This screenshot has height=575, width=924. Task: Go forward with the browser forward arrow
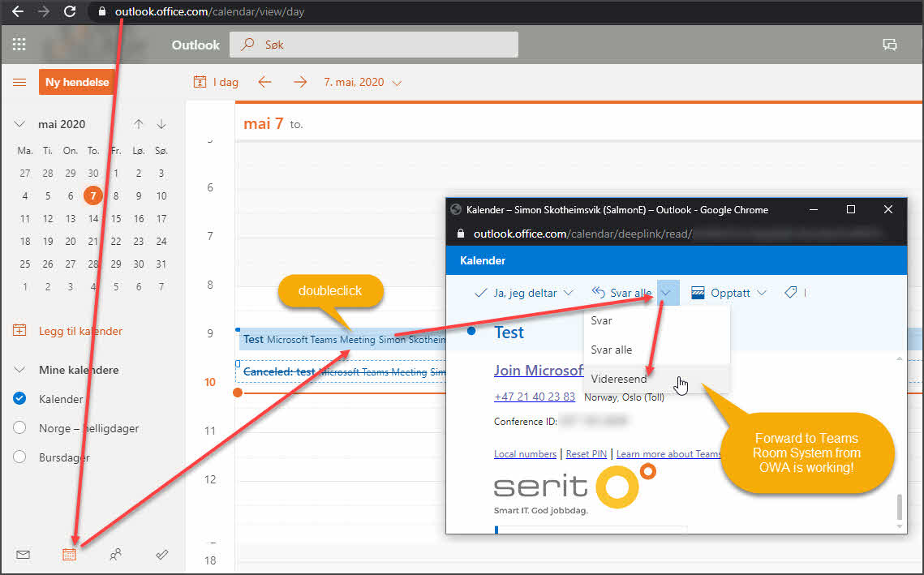click(44, 11)
